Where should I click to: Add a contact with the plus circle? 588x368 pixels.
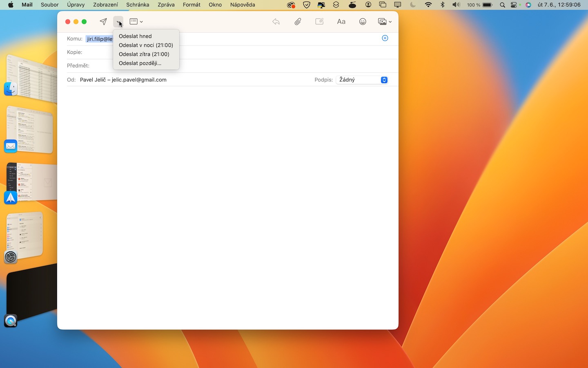385,38
